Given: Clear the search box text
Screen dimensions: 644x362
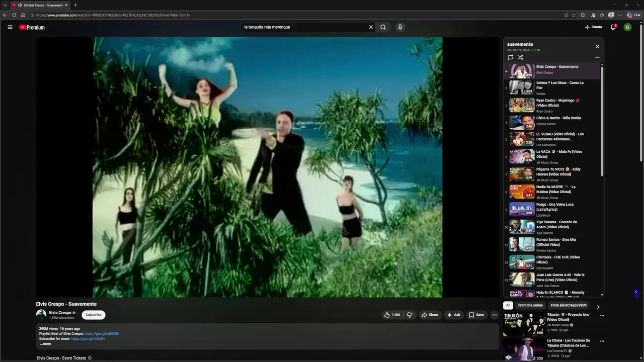Looking at the screenshot, I should click(371, 27).
